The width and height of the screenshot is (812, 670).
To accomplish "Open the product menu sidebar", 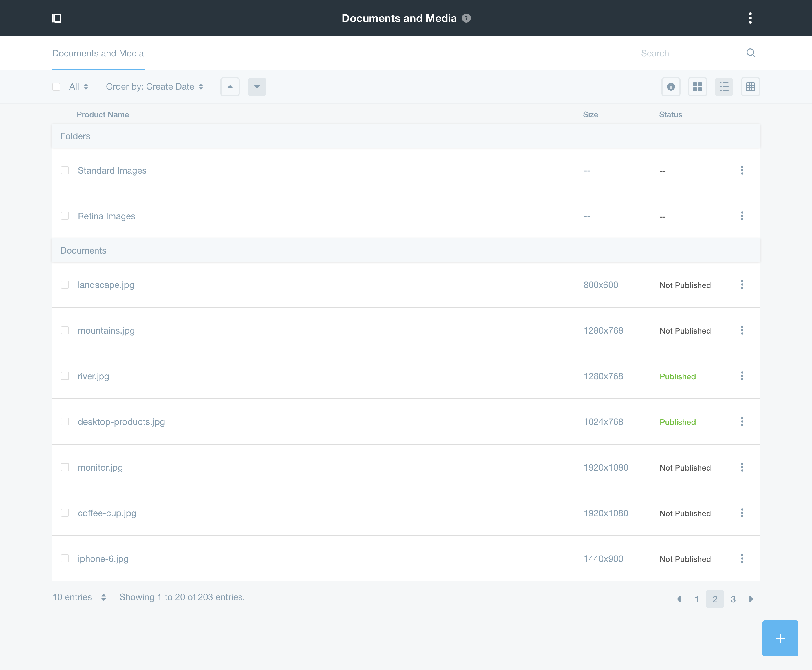I will [58, 18].
